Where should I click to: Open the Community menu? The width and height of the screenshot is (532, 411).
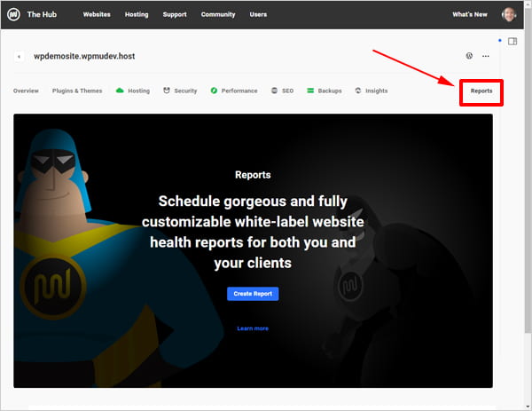coord(218,14)
